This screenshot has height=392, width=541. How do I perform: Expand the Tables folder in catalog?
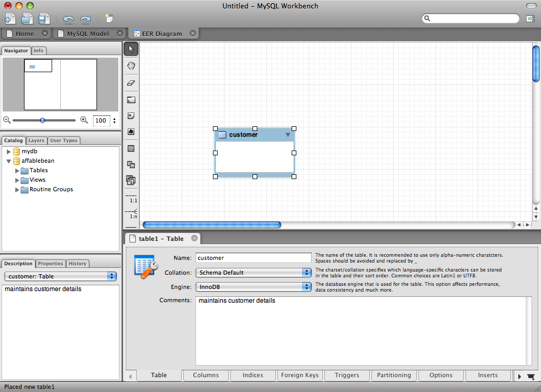click(17, 171)
